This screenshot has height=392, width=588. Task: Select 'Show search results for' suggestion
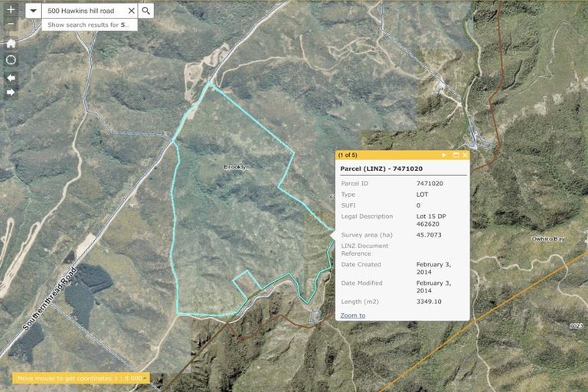pyautogui.click(x=89, y=24)
